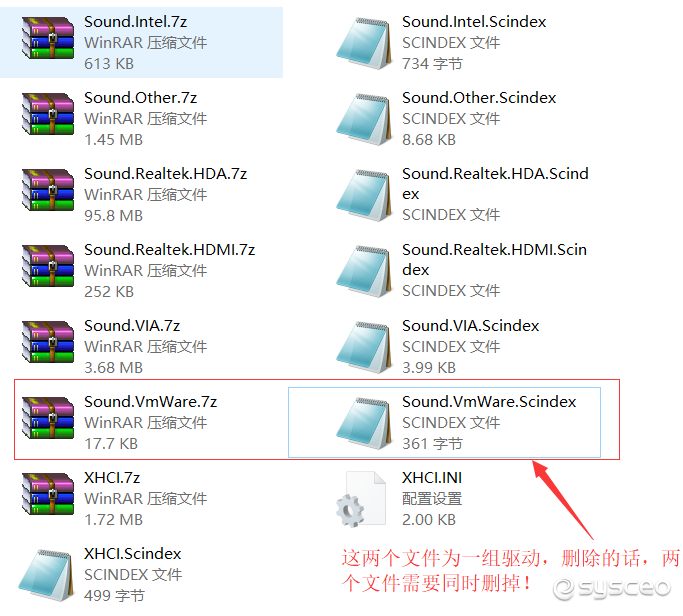
Task: Click the Sound.VmWare.7z file name text
Action: 151,402
